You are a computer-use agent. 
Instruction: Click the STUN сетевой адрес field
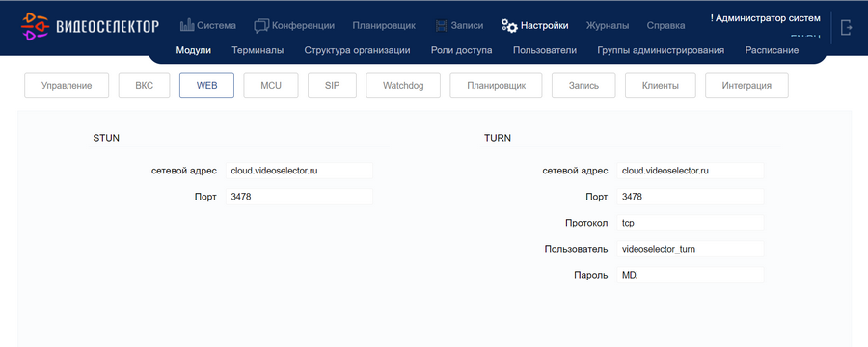[300, 171]
